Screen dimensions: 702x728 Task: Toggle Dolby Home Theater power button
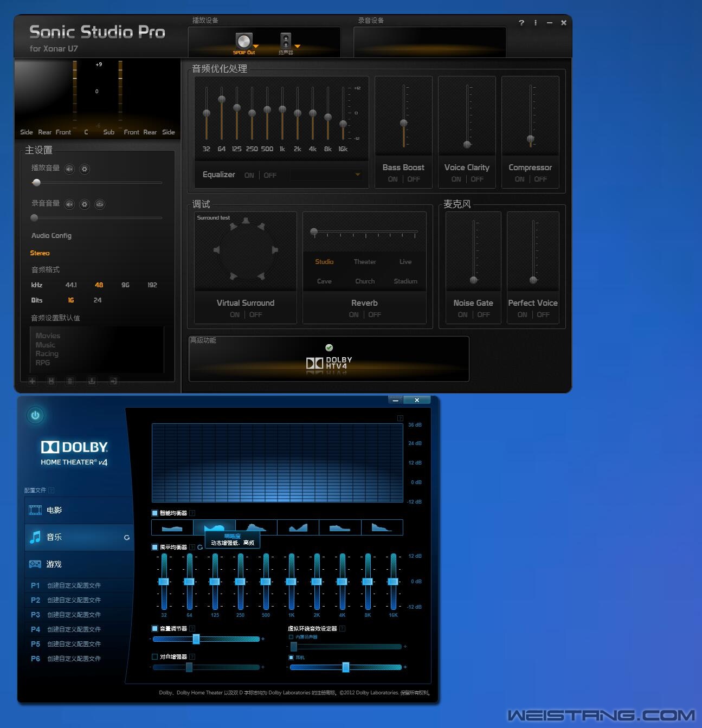click(x=35, y=415)
